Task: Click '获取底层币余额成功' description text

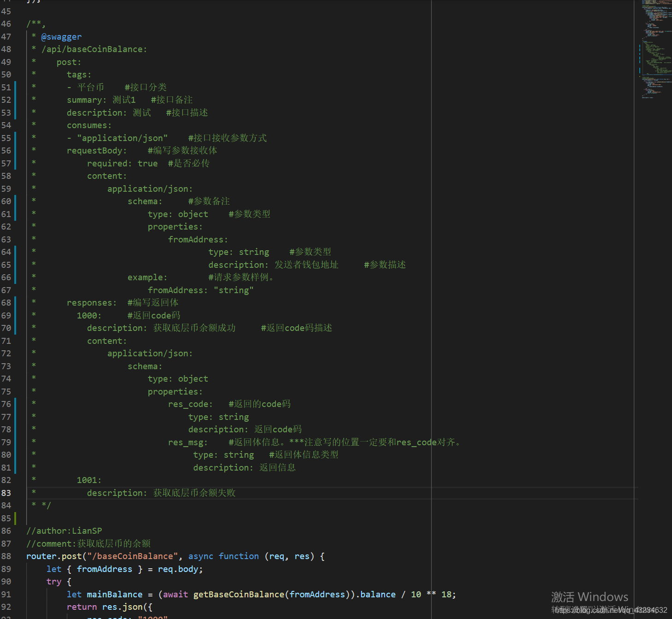Action: (x=194, y=328)
